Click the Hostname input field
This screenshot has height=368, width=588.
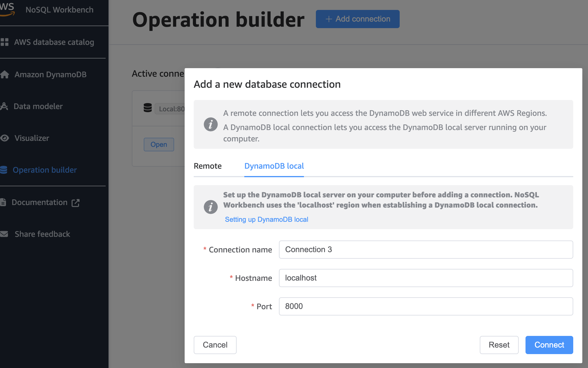click(426, 278)
